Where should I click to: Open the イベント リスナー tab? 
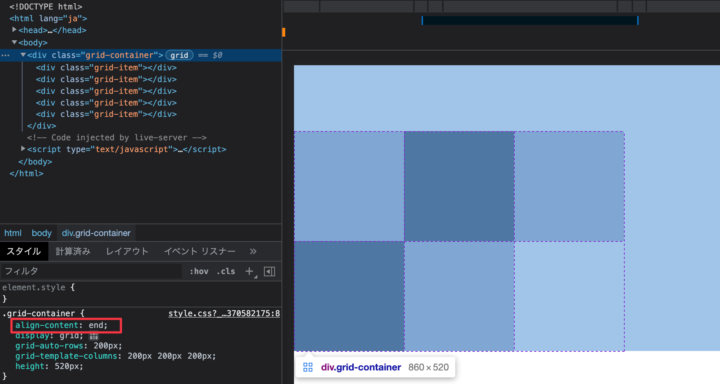[x=200, y=251]
